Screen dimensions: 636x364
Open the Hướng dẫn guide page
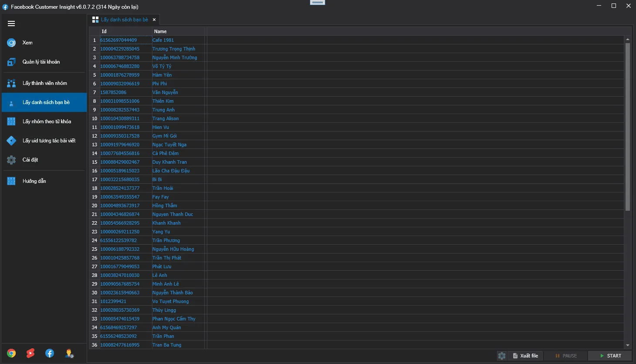(34, 181)
